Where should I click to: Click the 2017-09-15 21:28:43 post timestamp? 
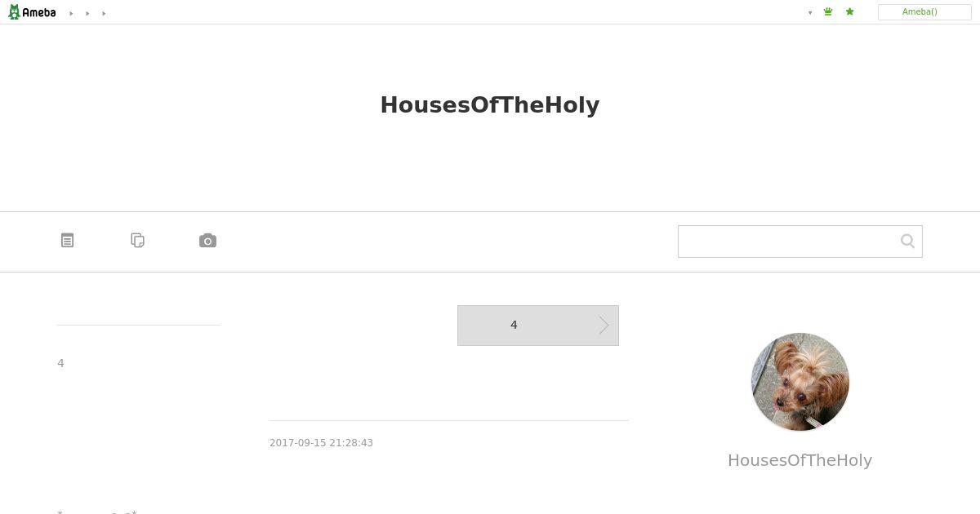[x=321, y=443]
